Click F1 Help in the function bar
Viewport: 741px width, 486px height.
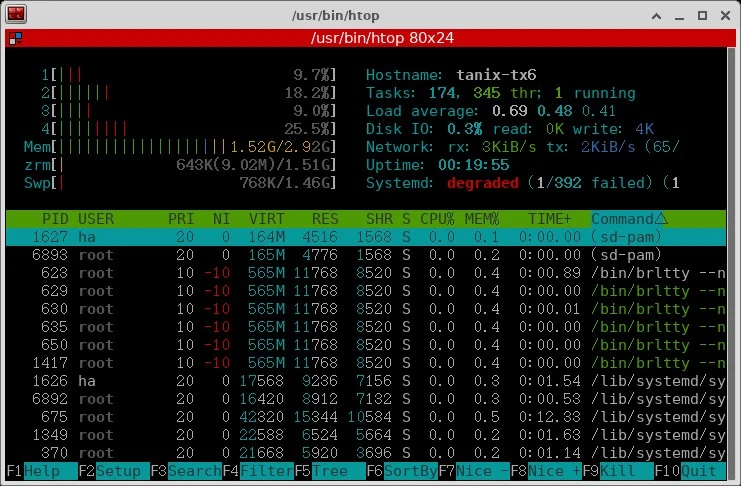[x=42, y=471]
